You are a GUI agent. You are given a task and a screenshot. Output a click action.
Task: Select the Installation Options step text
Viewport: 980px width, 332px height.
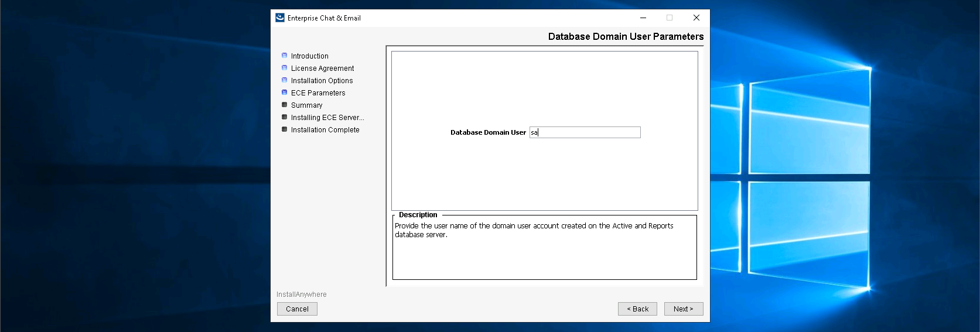[322, 81]
